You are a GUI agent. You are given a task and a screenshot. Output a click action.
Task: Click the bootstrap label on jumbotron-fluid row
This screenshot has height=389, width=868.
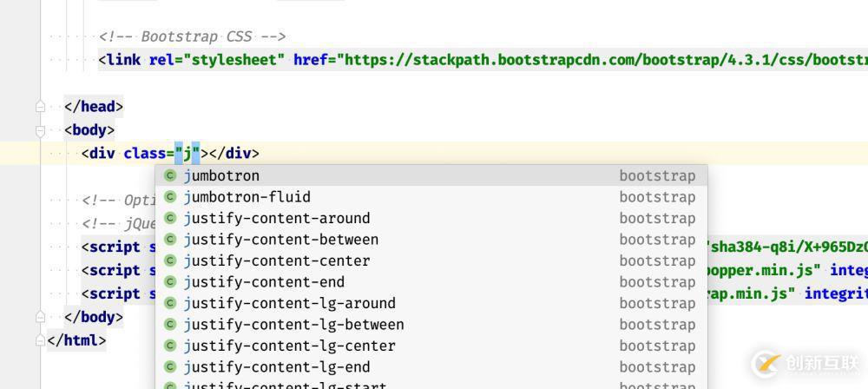[657, 197]
